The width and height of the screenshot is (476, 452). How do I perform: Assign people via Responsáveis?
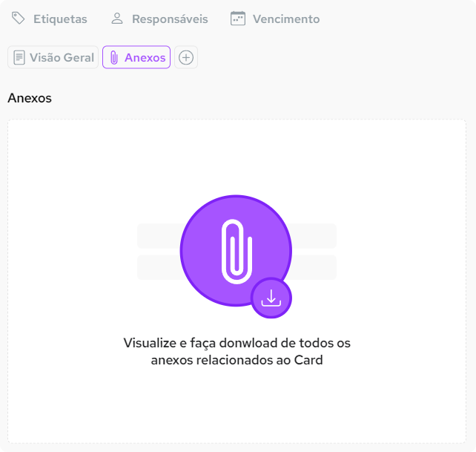click(159, 19)
